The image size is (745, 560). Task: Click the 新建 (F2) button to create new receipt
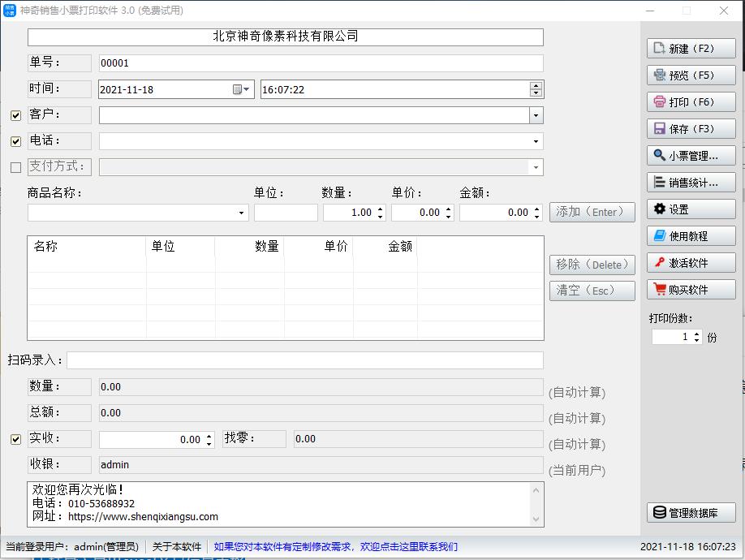point(691,48)
